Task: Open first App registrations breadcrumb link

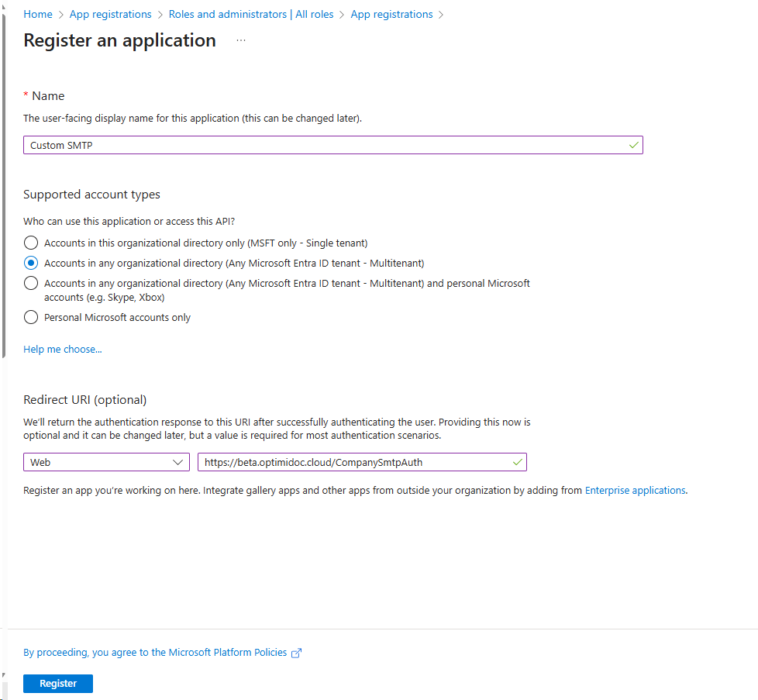Action: coord(110,14)
